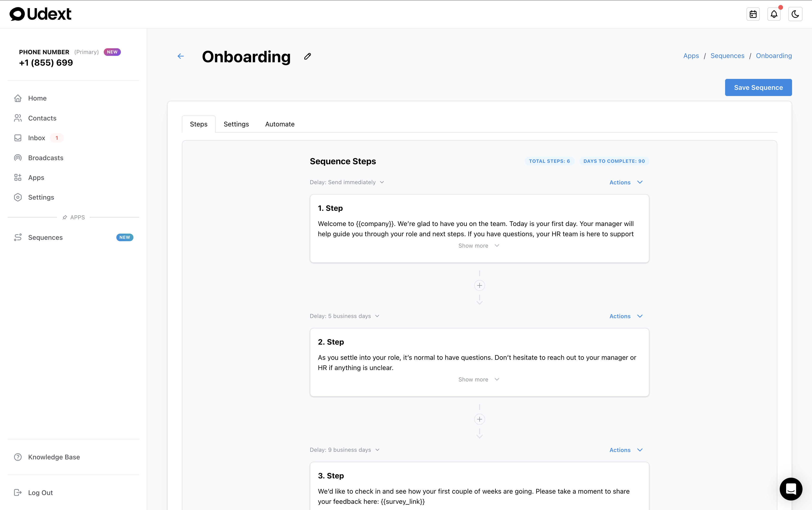This screenshot has height=510, width=812.
Task: Open 'Send immediately' delay dropdown
Action: 347,182
